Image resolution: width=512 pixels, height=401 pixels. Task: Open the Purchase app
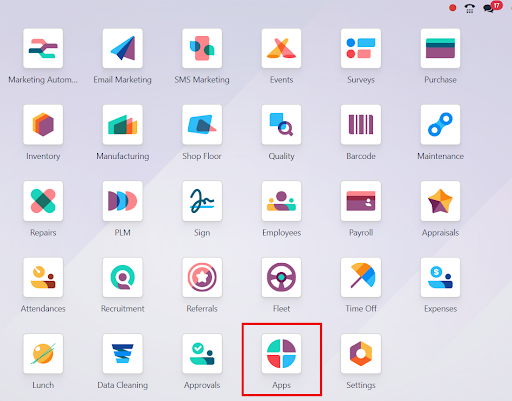click(x=440, y=48)
